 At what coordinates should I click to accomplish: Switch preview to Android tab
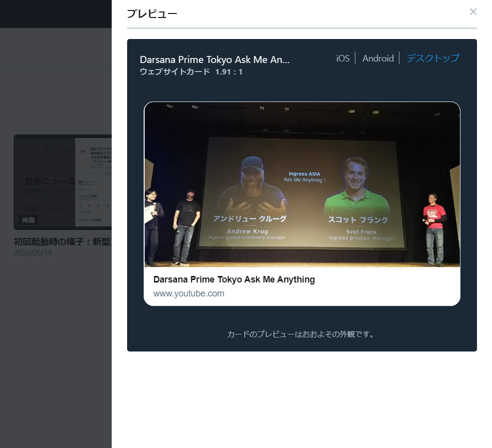[378, 58]
